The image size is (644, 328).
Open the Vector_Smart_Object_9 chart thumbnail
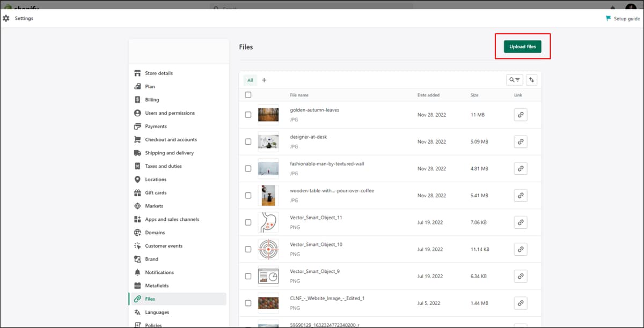click(268, 276)
